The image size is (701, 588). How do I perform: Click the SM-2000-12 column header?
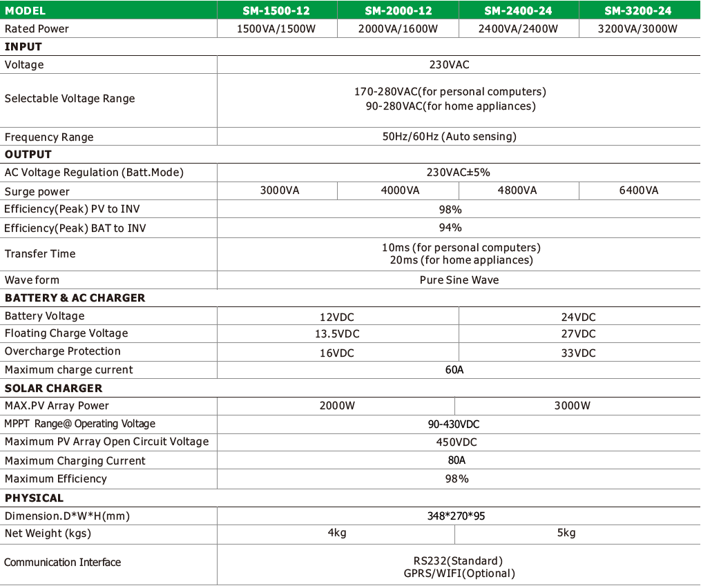(398, 10)
